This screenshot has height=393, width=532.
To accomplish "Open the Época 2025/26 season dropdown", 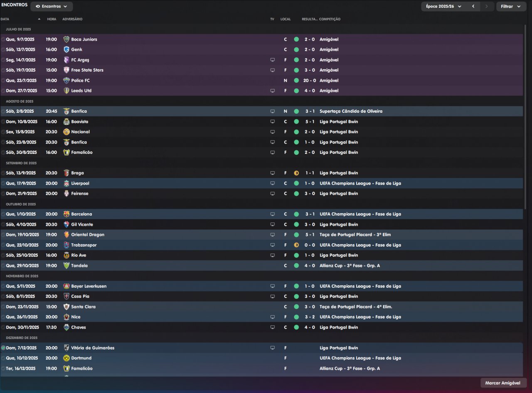I will [x=443, y=6].
